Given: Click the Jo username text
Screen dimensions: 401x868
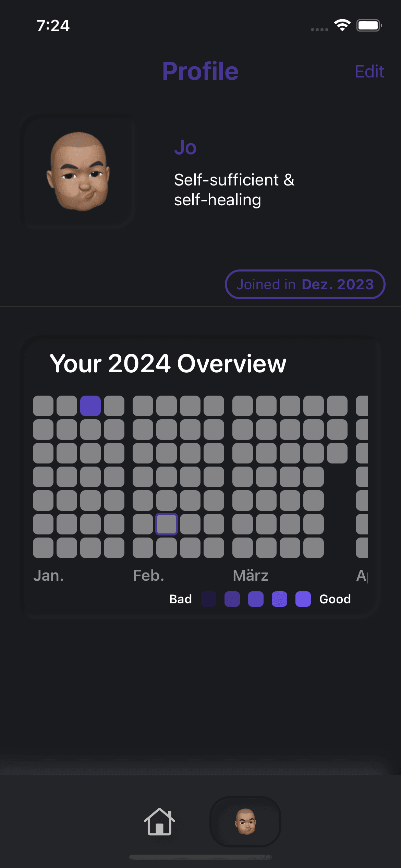Looking at the screenshot, I should point(185,147).
